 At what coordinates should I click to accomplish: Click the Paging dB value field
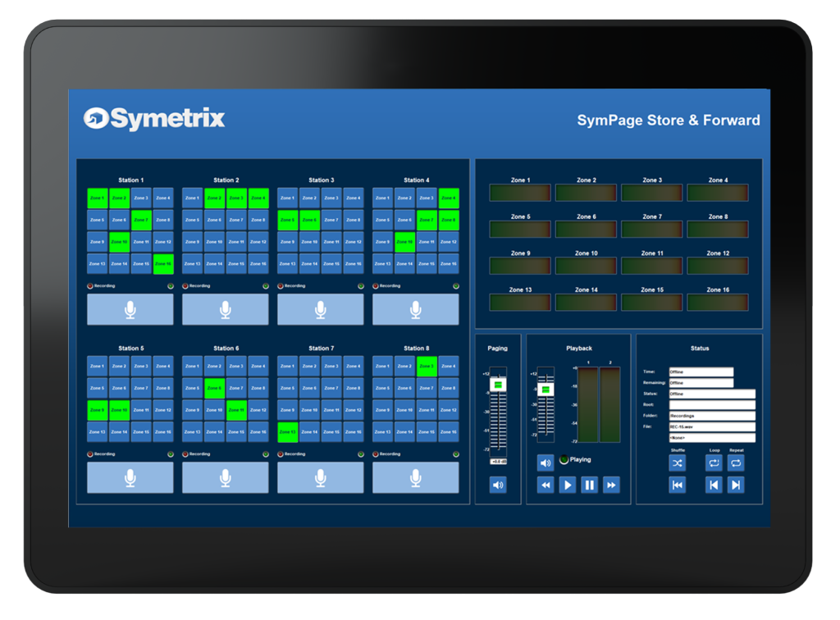pos(498,462)
